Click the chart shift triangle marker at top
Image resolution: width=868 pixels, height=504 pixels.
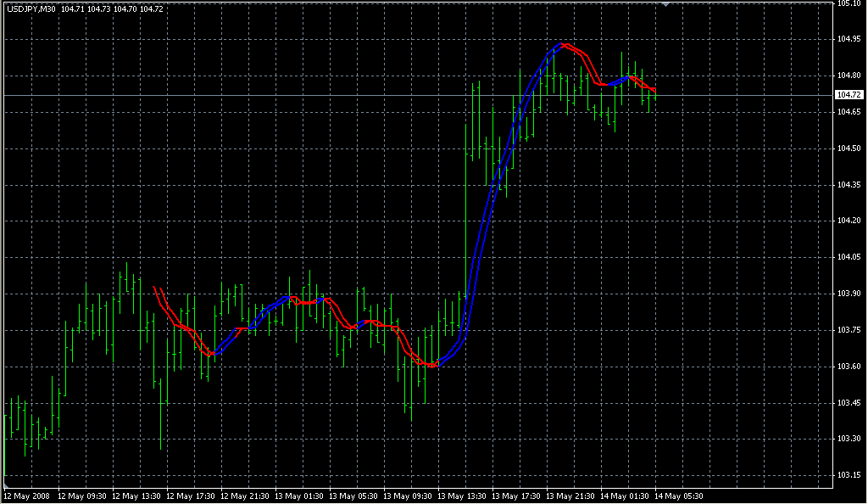[666, 4]
